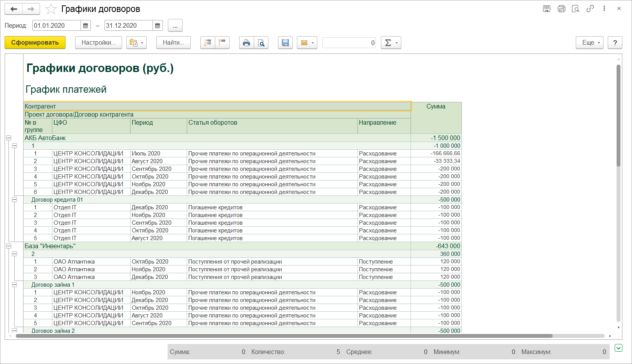Viewport: 632px width, 364px height.
Task: Go forward with the right arrow button
Action: pyautogui.click(x=31, y=9)
